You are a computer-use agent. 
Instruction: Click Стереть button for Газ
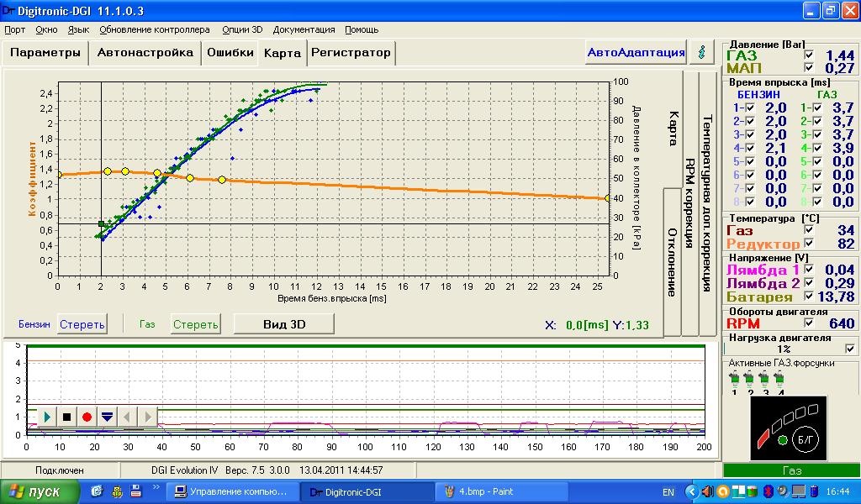pos(195,324)
